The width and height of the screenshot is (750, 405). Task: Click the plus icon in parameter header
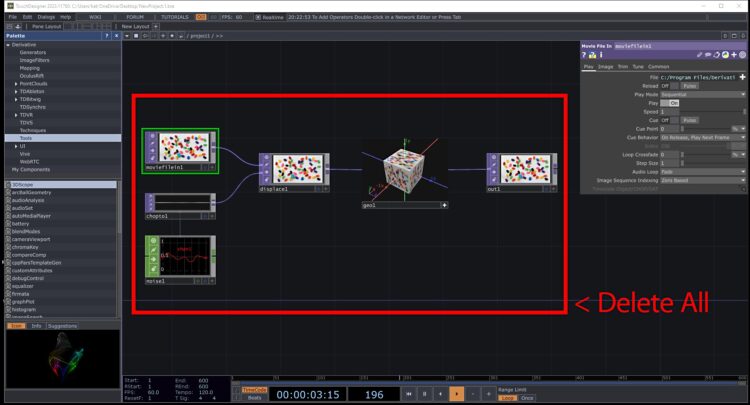[x=734, y=55]
